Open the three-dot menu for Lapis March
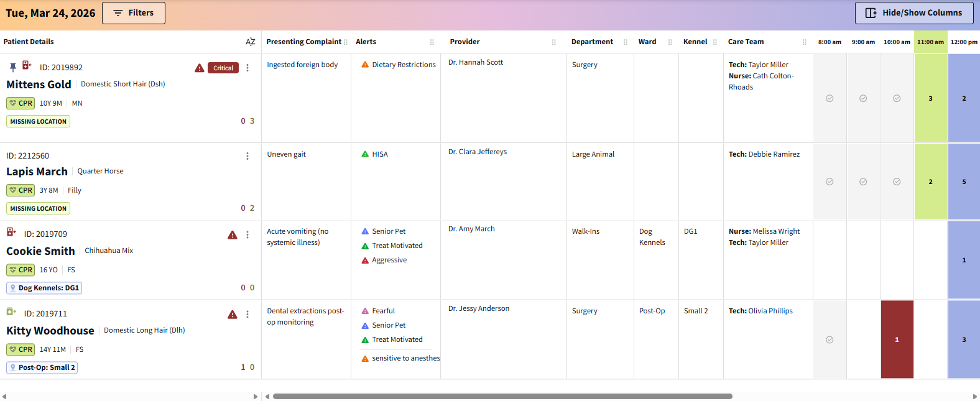Image resolution: width=980 pixels, height=401 pixels. (247, 156)
